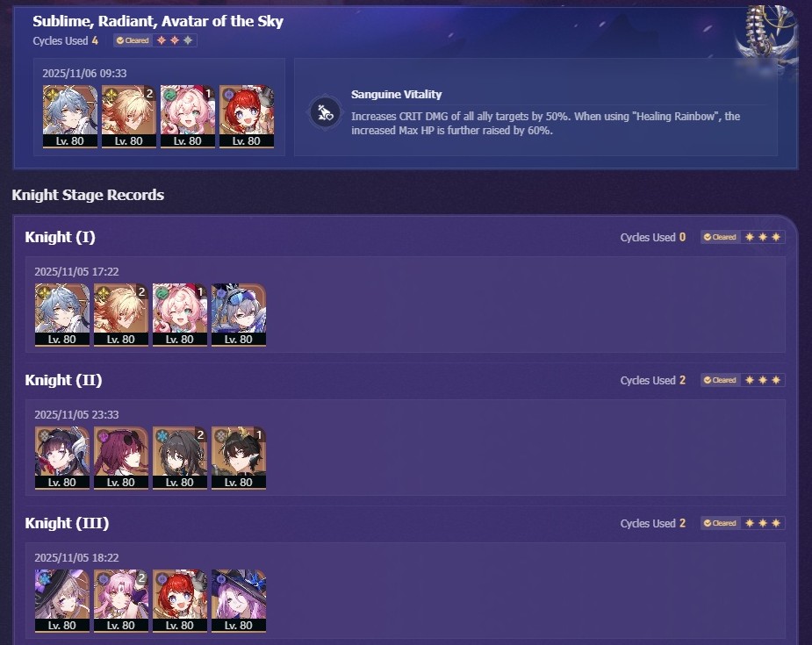Click the star rating icons beside Cycles Used 4
812x645 pixels.
[175, 40]
